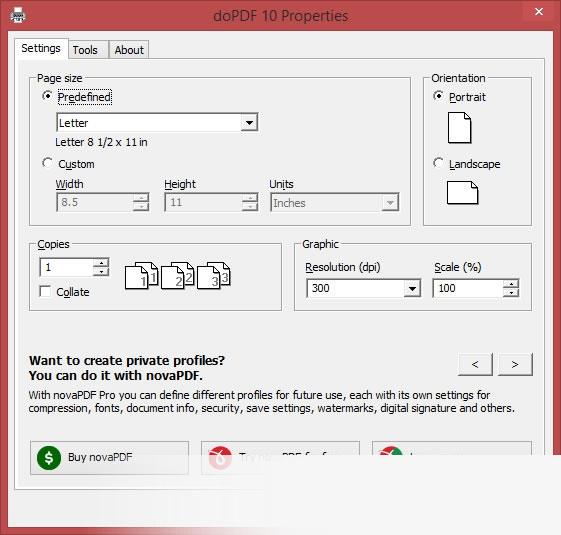Click 'Want to create private profiles?' heading
The image size is (561, 535).
(x=127, y=360)
